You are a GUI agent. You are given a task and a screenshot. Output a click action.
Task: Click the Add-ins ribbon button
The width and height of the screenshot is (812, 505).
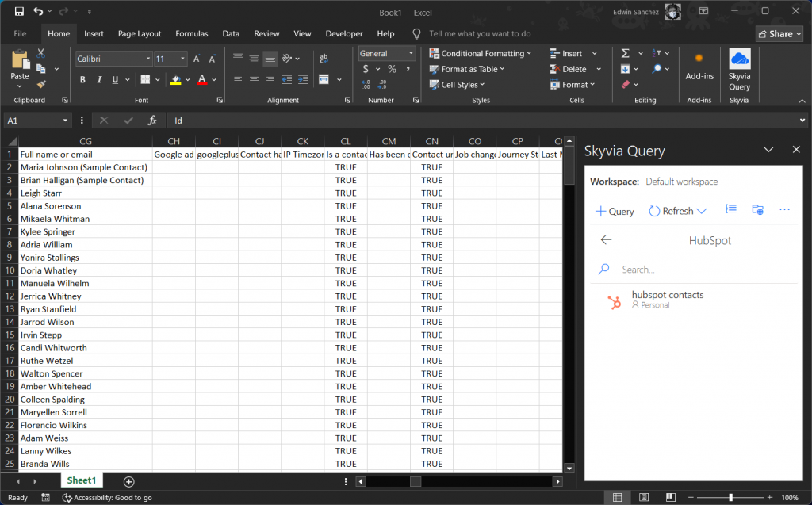point(699,67)
